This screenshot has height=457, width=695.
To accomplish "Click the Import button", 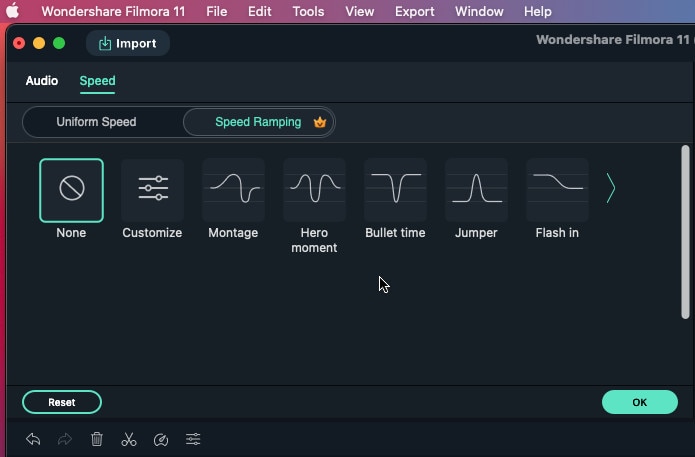I will tap(127, 43).
